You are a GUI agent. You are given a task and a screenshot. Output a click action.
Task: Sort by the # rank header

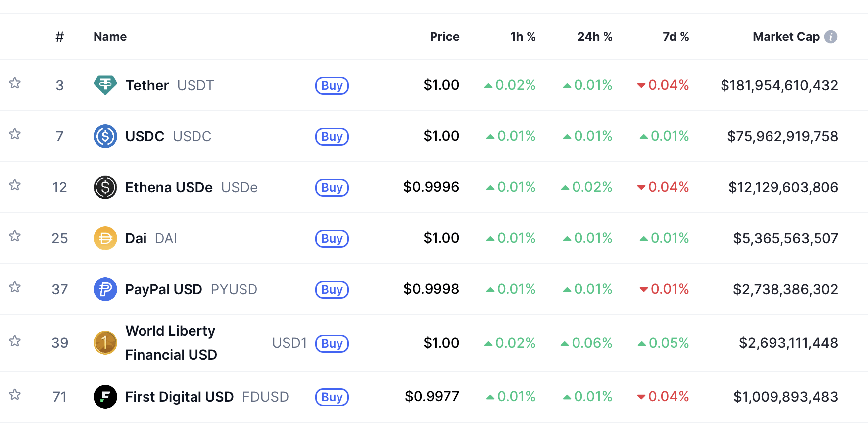pos(59,37)
